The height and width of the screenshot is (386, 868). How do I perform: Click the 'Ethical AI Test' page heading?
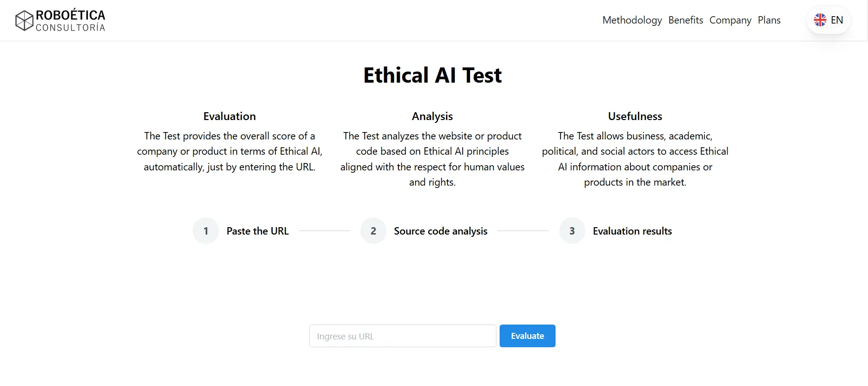coord(432,75)
